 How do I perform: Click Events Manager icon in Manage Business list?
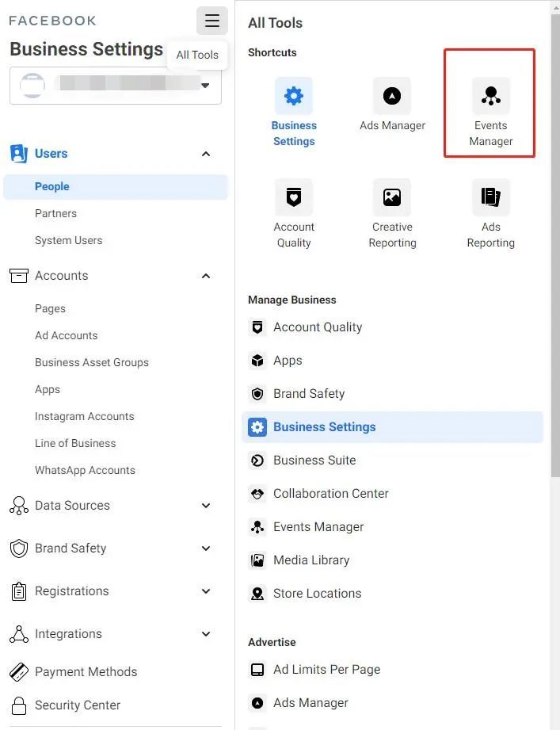tap(257, 527)
